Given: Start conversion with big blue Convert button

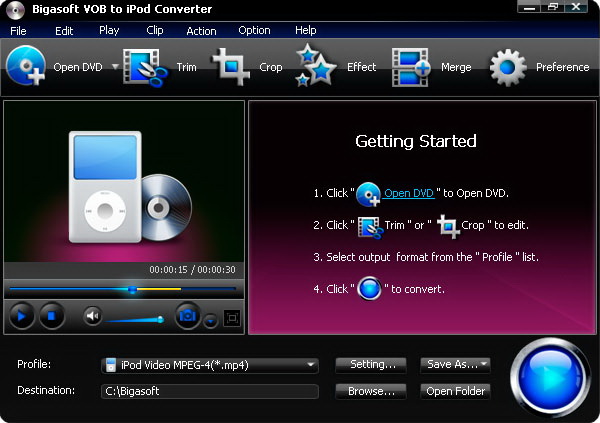Looking at the screenshot, I should (550, 377).
